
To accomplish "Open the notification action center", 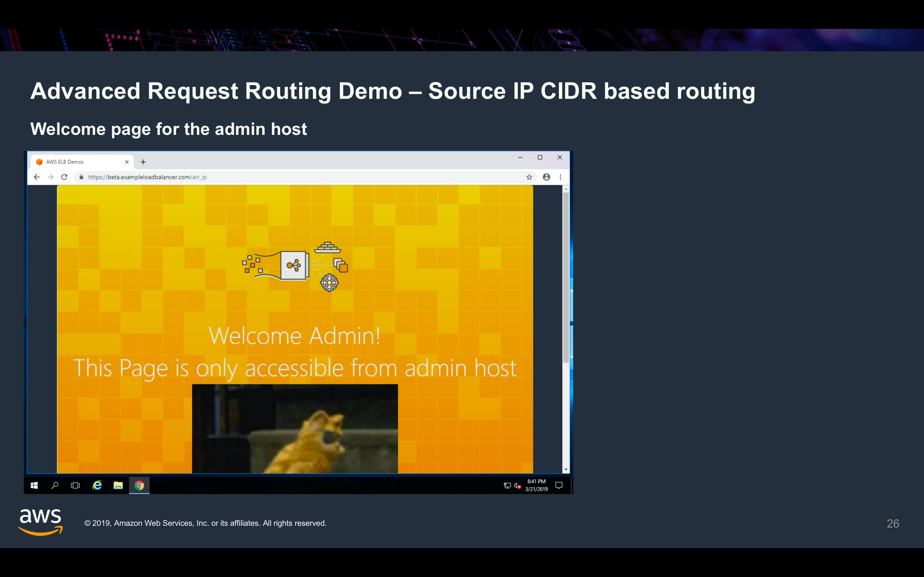I will pyautogui.click(x=559, y=485).
